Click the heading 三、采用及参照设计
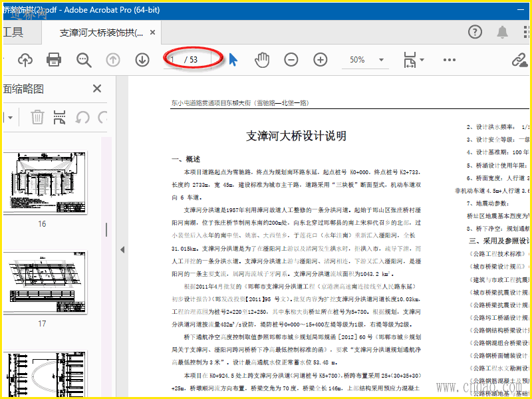The height and width of the screenshot is (399, 532). (x=499, y=241)
